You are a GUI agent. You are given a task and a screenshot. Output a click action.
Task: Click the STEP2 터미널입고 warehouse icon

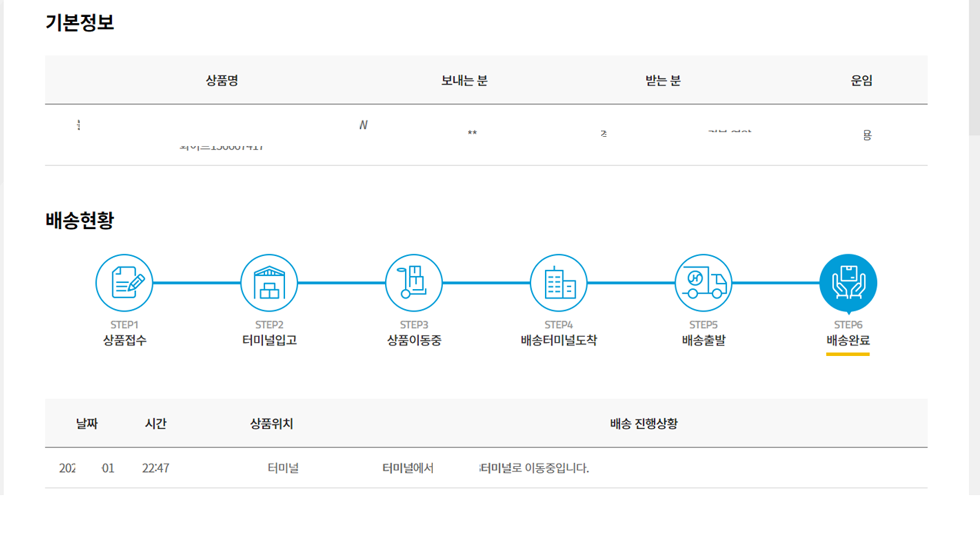pos(269,282)
